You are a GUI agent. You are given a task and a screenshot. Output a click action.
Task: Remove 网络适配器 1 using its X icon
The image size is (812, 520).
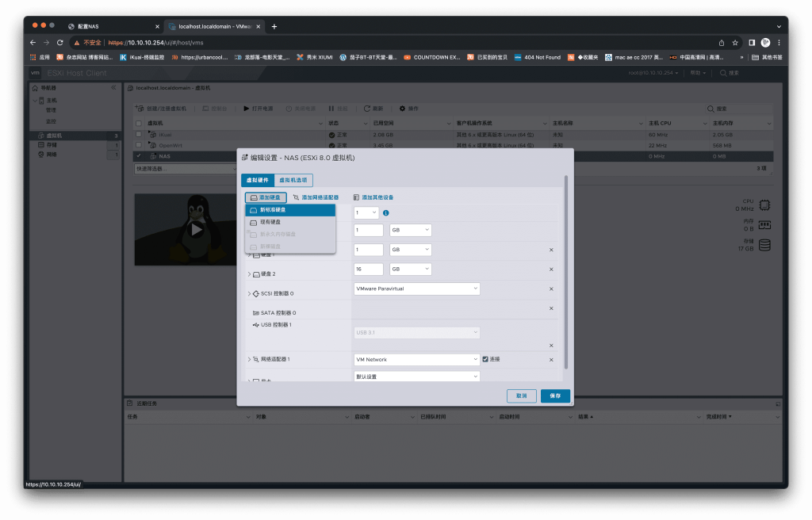coord(551,360)
